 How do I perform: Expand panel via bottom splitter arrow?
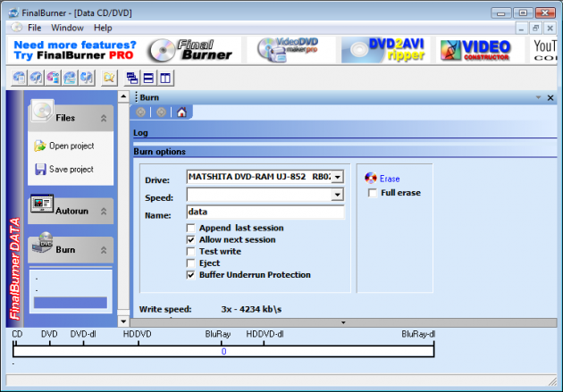[x=343, y=322]
